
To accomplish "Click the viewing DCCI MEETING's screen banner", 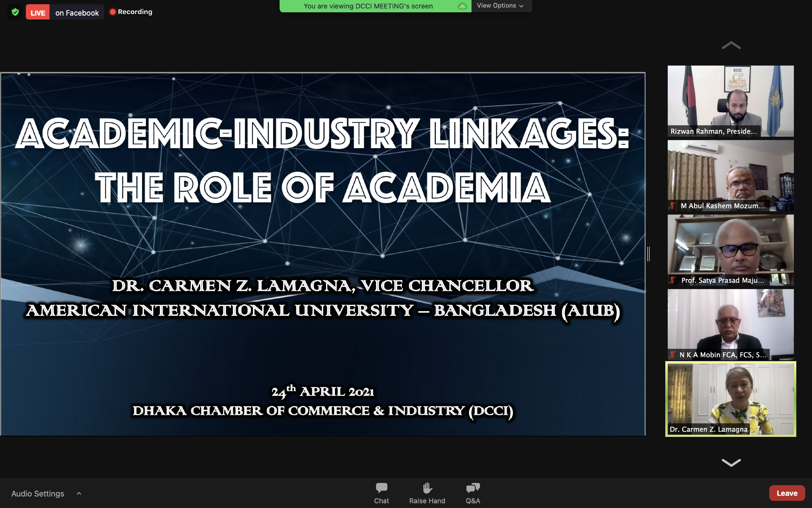I will point(368,6).
